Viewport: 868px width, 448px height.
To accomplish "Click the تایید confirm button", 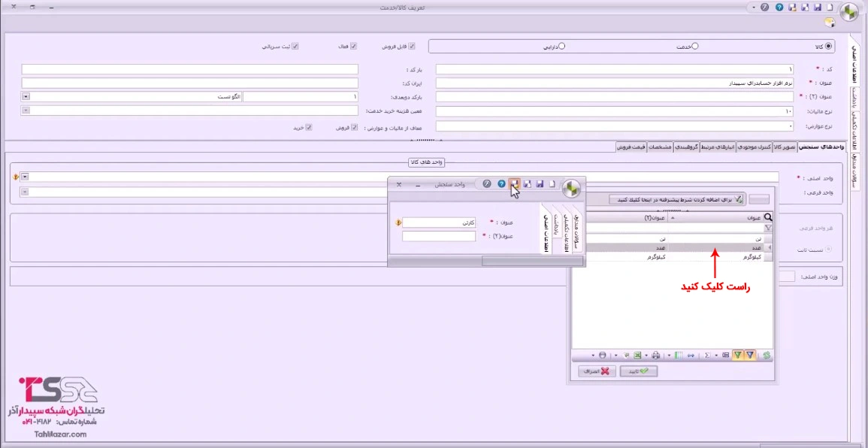I will point(639,371).
